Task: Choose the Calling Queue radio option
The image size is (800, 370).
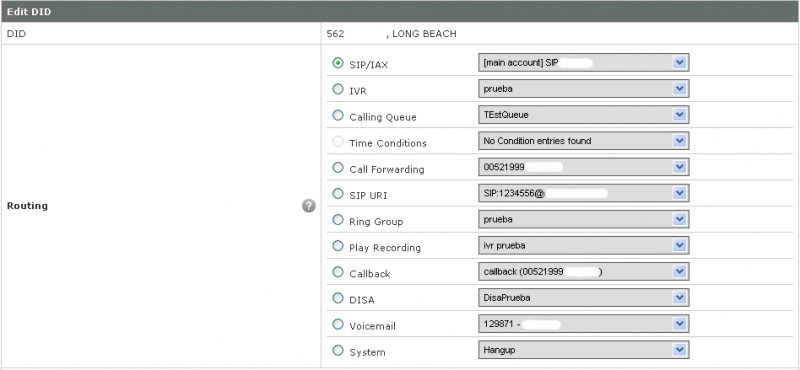Action: click(x=338, y=115)
